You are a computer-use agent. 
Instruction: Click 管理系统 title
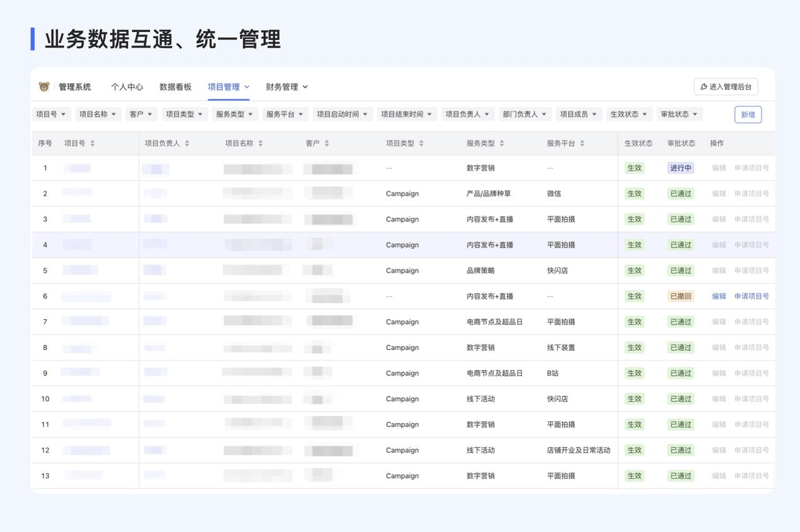[x=75, y=87]
